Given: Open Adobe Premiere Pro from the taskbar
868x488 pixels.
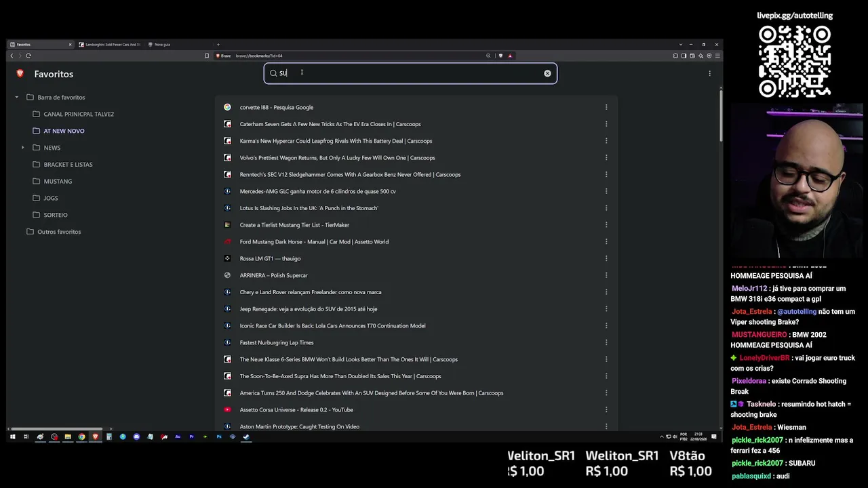Looking at the screenshot, I should point(191,436).
